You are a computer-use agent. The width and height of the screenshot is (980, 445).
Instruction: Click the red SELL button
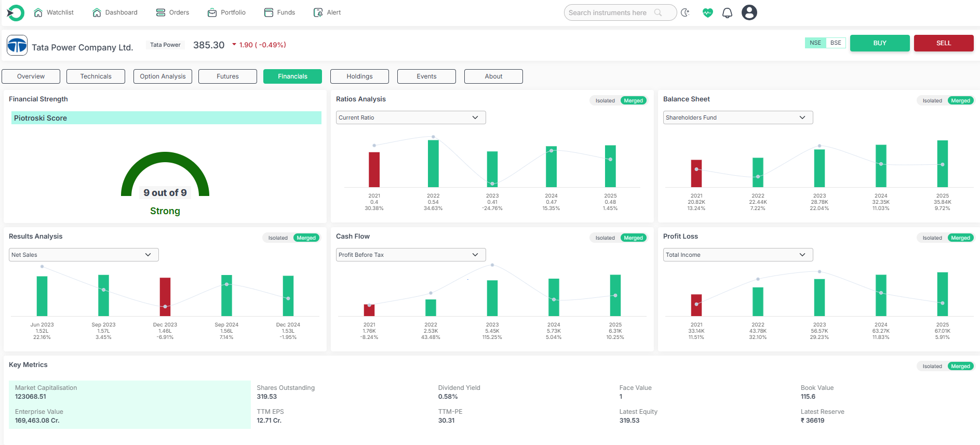coord(944,43)
